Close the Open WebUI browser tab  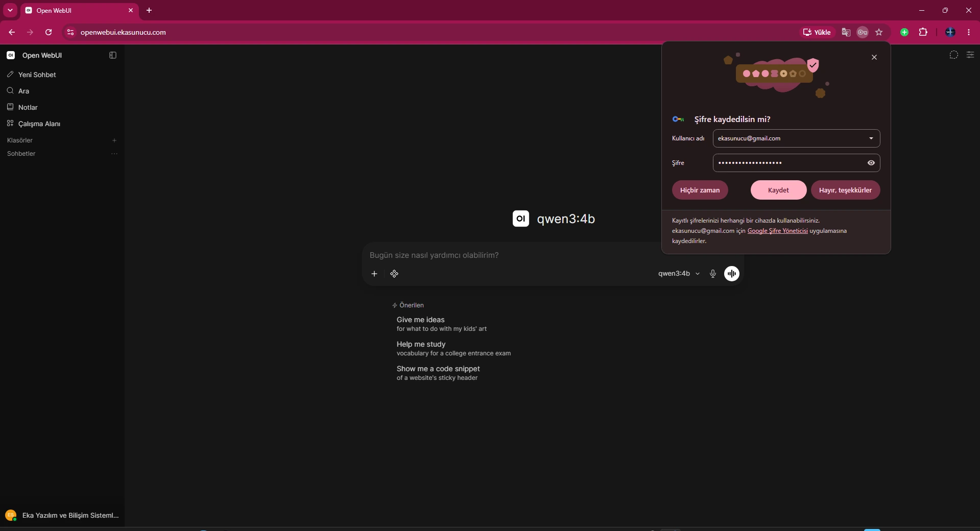tap(131, 10)
